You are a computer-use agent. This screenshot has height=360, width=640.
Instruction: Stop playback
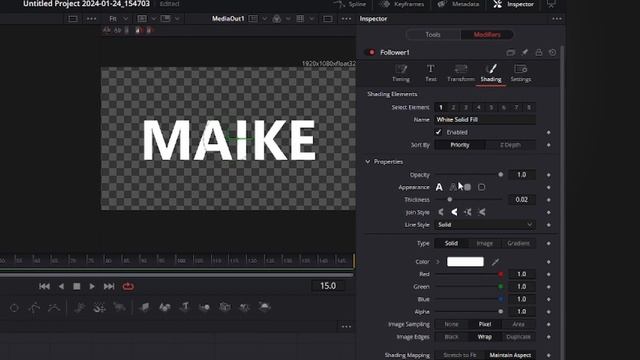pyautogui.click(x=76, y=287)
